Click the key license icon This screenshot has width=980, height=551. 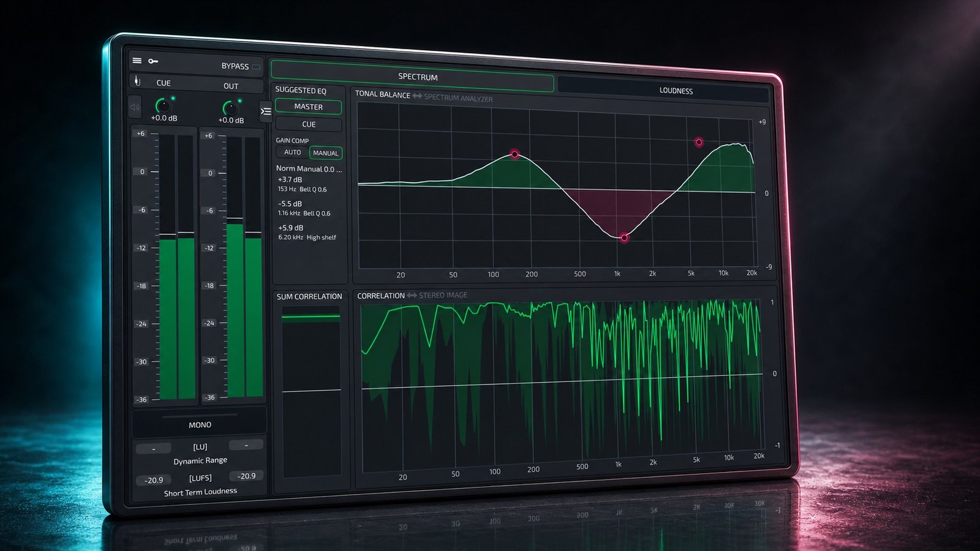(153, 61)
